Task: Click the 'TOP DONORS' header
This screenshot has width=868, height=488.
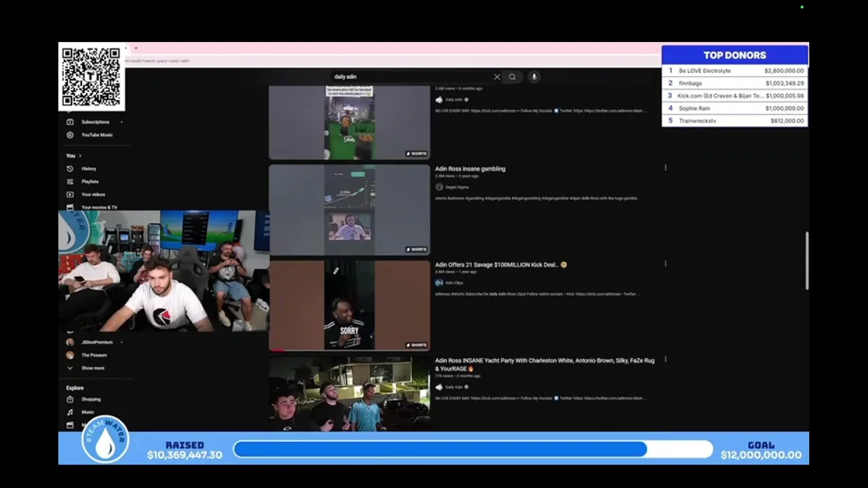Action: 735,55
